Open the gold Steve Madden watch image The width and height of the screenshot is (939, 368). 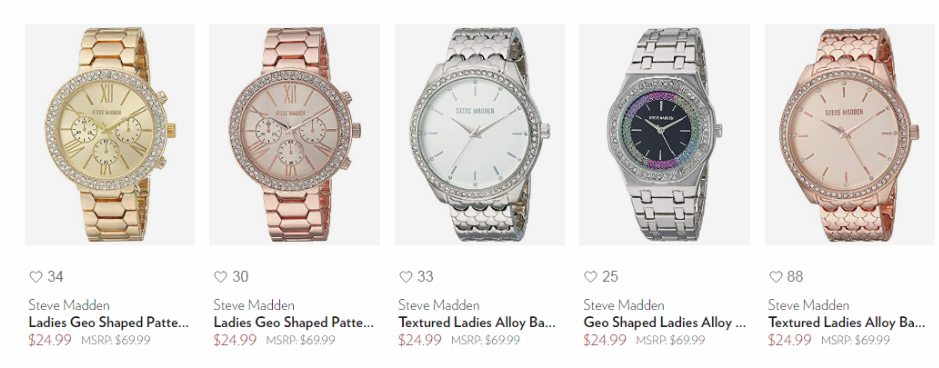(110, 134)
